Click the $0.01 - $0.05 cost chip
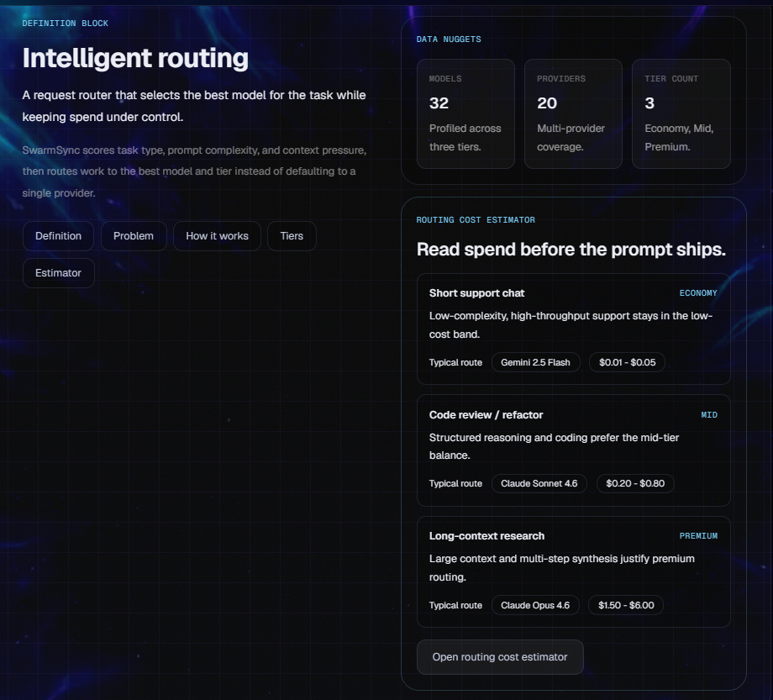The image size is (773, 700). pyautogui.click(x=627, y=362)
